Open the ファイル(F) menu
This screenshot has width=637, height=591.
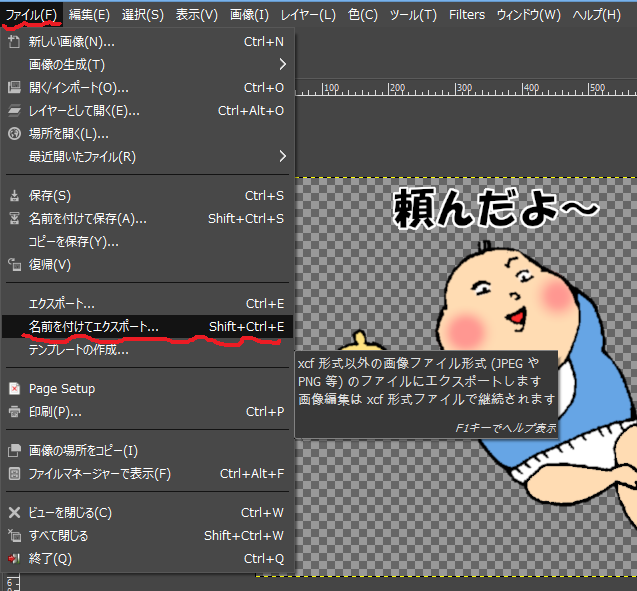click(x=31, y=15)
